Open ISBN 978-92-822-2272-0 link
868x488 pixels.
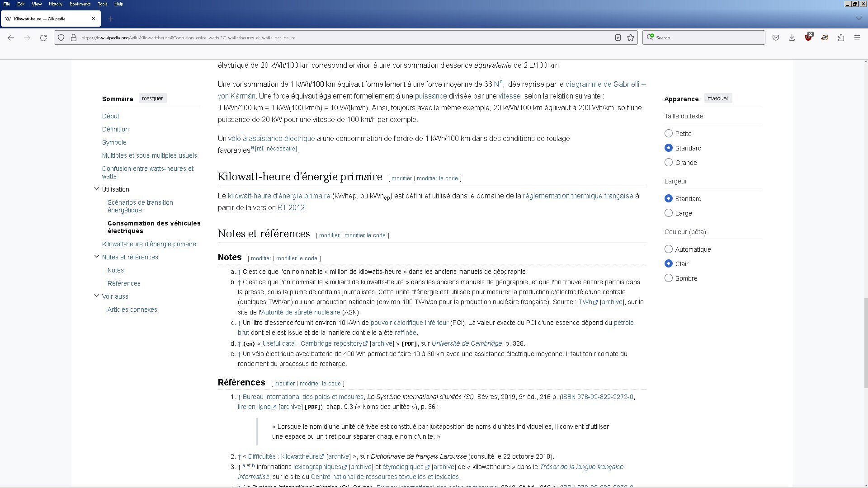tap(598, 397)
